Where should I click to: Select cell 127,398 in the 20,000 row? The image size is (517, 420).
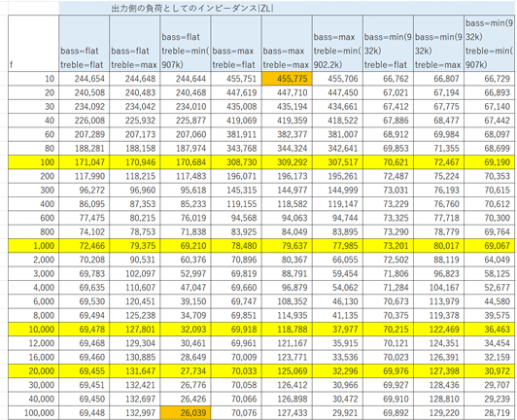[438, 370]
